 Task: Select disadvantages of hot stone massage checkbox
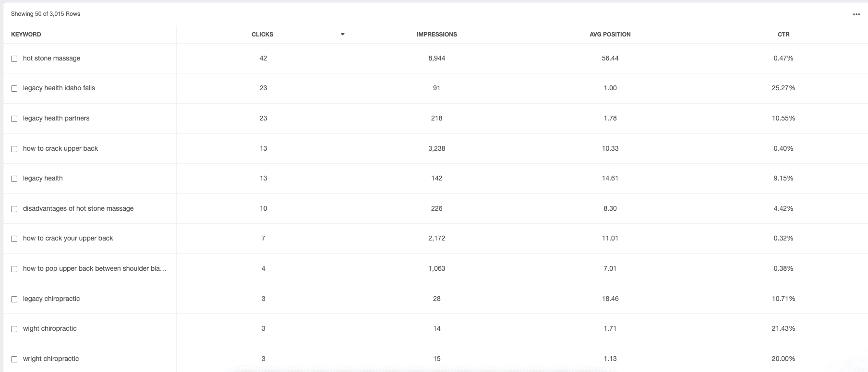14,209
